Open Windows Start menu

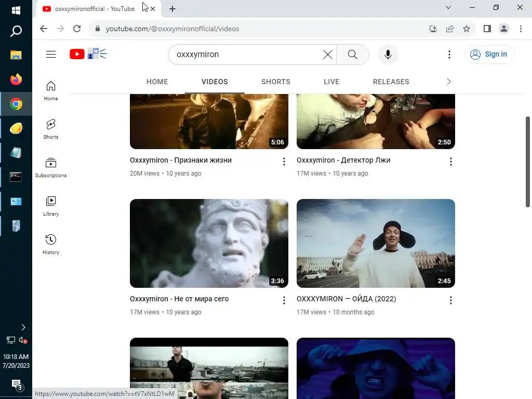[16, 10]
